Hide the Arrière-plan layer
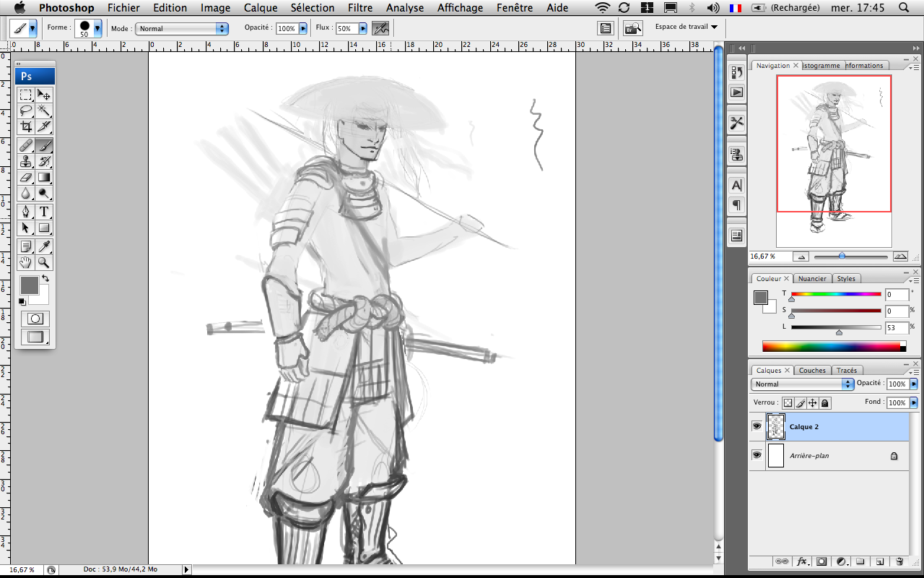Image resolution: width=924 pixels, height=578 pixels. (757, 455)
